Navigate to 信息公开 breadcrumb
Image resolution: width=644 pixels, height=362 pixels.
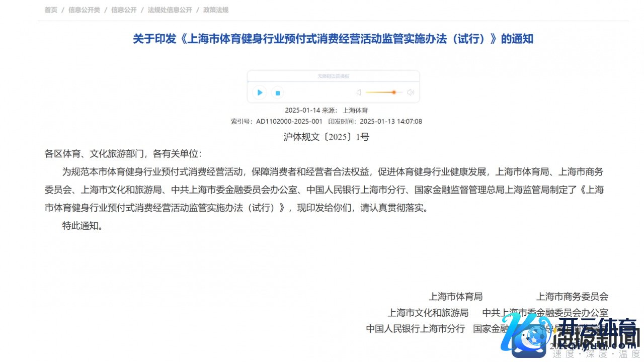pyautogui.click(x=124, y=10)
